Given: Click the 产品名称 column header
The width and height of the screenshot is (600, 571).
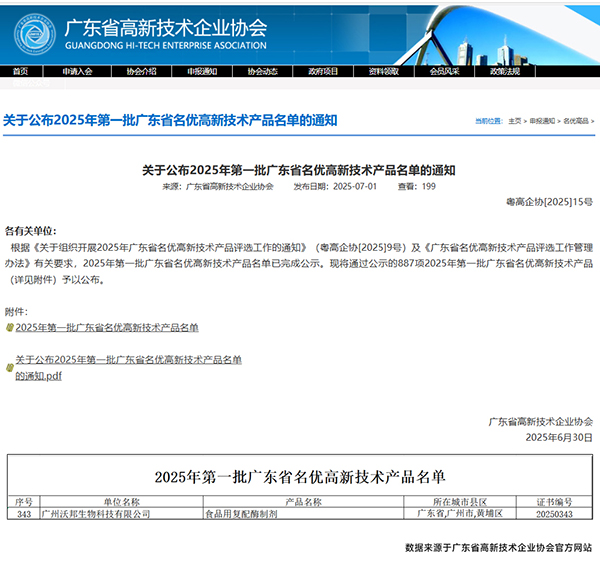Looking at the screenshot, I should [x=303, y=502].
